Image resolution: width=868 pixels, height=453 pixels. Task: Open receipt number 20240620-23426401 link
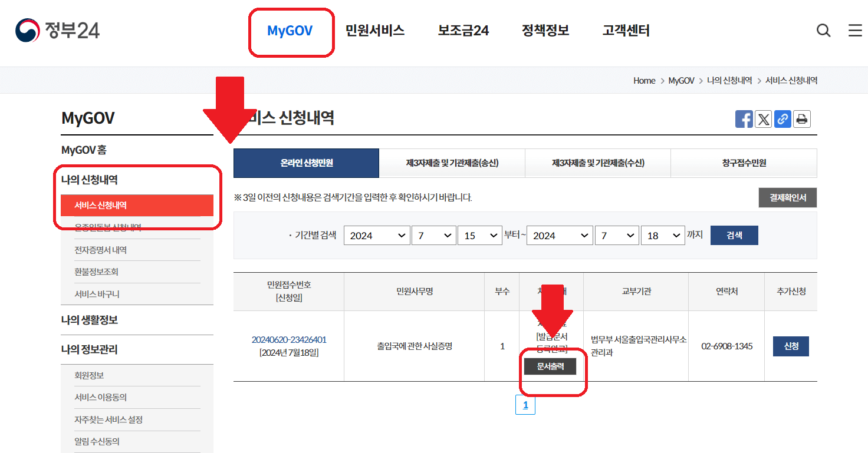coord(288,339)
